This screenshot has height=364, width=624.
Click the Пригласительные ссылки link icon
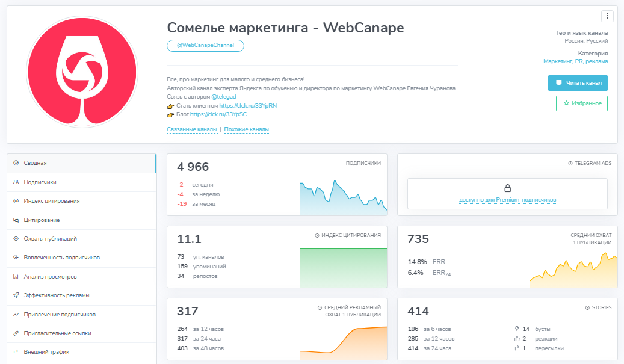pos(16,333)
